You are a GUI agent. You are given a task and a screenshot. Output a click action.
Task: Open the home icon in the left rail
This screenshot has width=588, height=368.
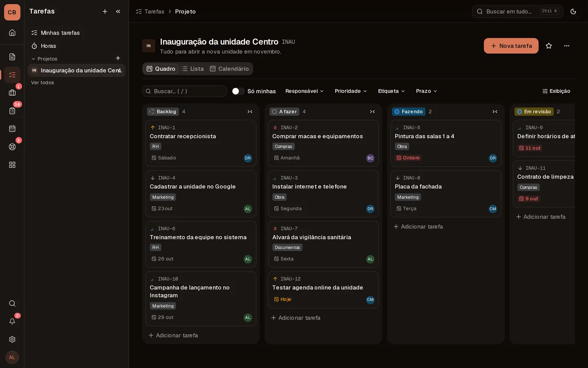coord(12,33)
